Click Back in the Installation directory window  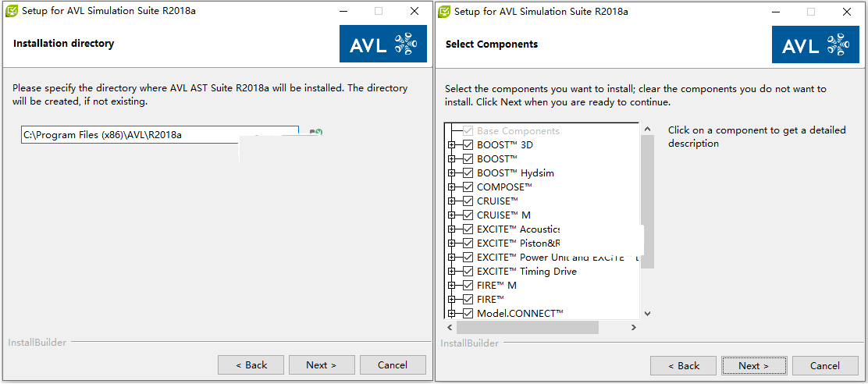[x=251, y=364]
